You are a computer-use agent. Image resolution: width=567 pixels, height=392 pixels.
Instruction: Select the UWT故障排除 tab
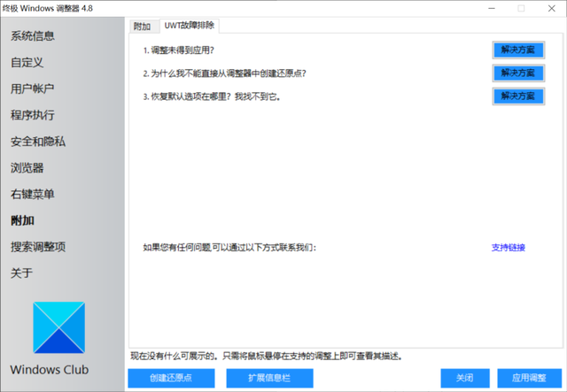point(189,26)
